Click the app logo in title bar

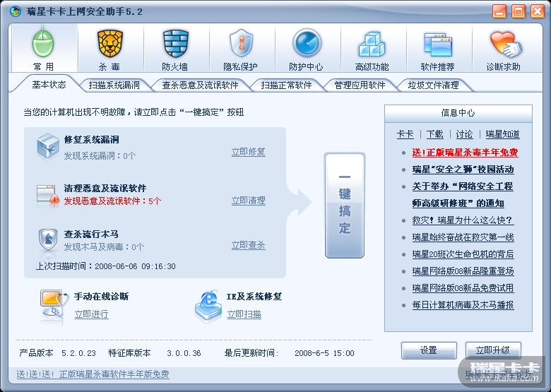click(x=16, y=11)
